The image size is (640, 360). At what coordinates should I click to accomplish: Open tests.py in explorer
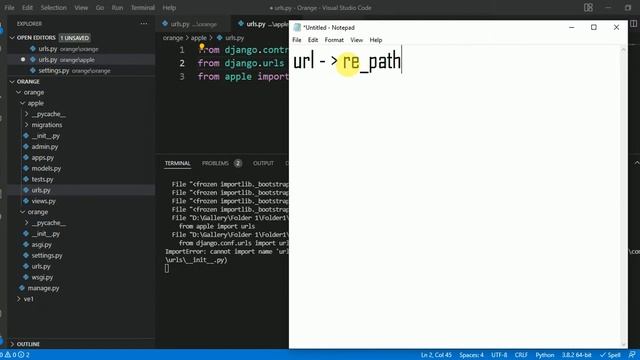42,179
